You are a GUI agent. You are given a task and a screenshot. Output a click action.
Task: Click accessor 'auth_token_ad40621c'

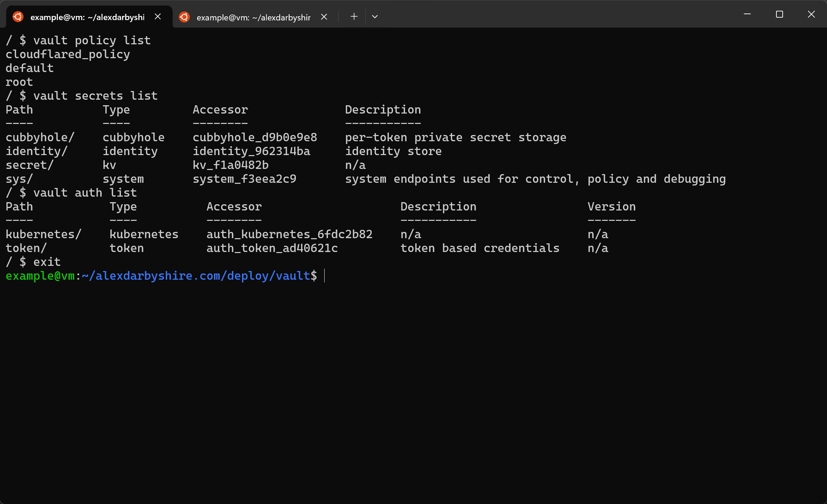272,248
